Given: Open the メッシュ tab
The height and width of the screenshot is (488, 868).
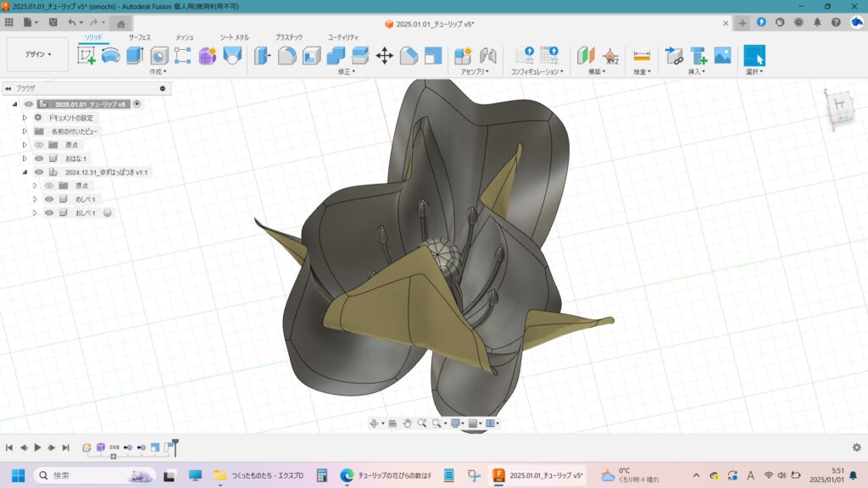Looking at the screenshot, I should point(184,37).
